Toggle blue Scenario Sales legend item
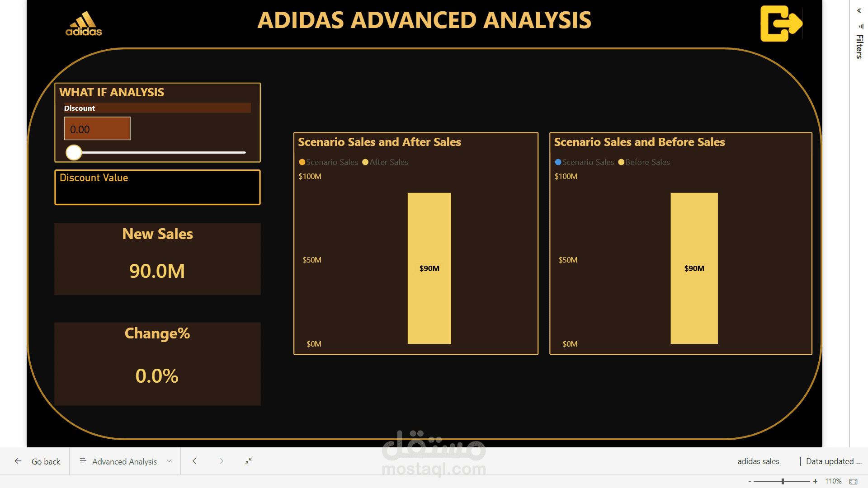The height and width of the screenshot is (488, 868). [x=584, y=162]
